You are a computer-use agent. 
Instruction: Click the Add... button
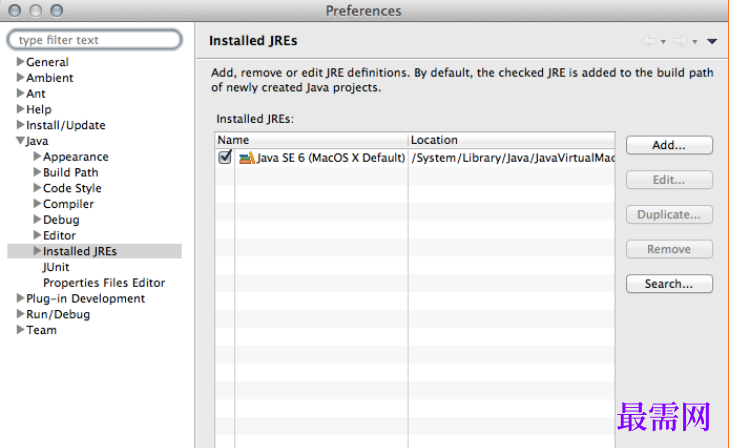click(x=669, y=145)
